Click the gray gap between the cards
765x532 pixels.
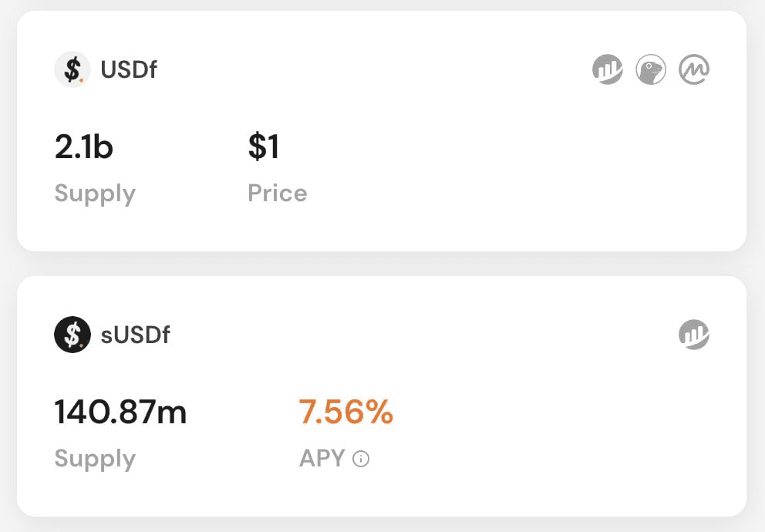382,264
